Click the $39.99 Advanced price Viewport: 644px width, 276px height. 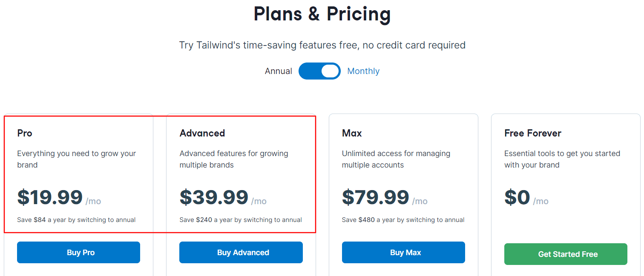[214, 197]
